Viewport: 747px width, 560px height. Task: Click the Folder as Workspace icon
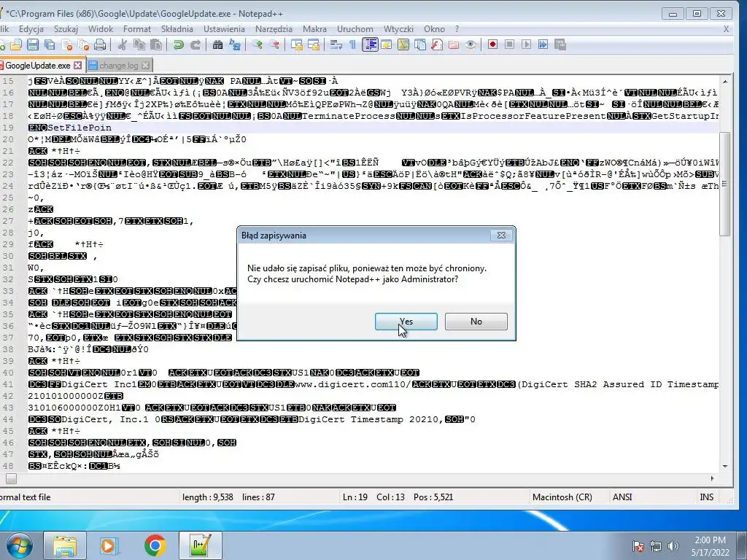(x=454, y=44)
